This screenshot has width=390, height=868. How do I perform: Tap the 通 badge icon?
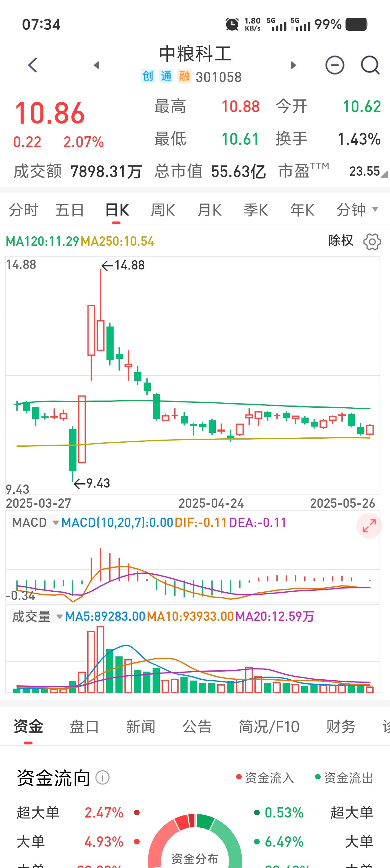pos(166,76)
